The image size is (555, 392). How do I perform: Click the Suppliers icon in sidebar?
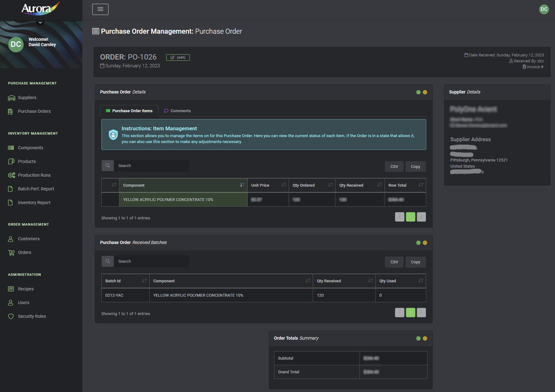[11, 98]
